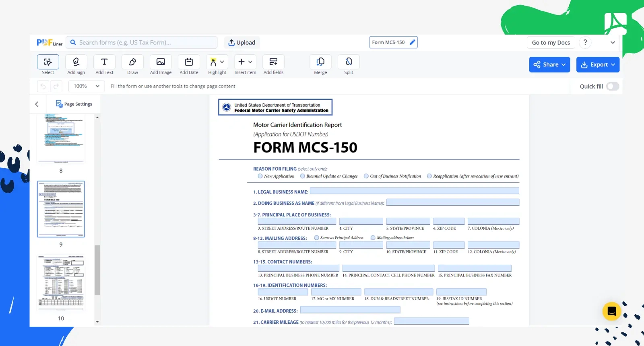Open the help question mark

click(585, 42)
